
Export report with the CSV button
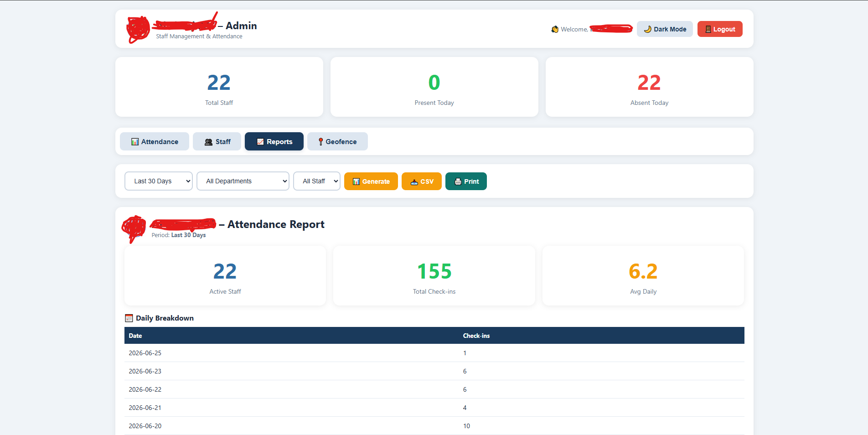click(422, 181)
